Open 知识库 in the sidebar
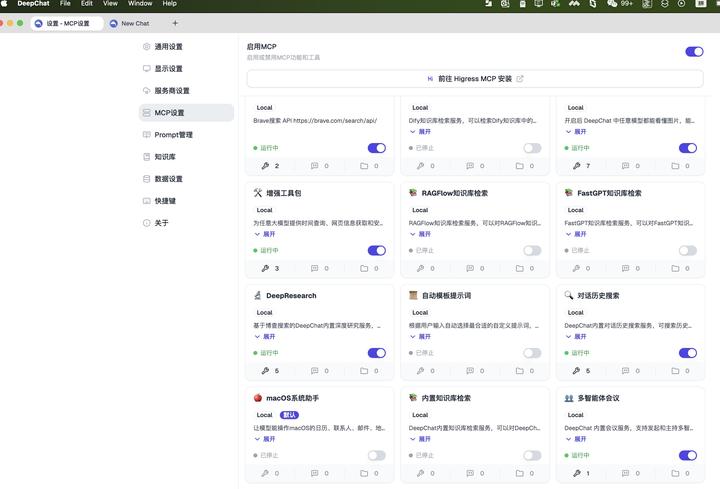 tap(186, 157)
